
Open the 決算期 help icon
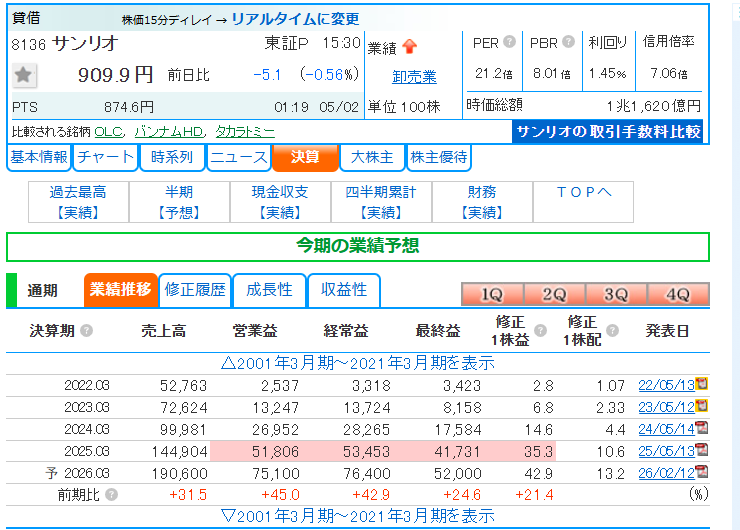point(86,330)
